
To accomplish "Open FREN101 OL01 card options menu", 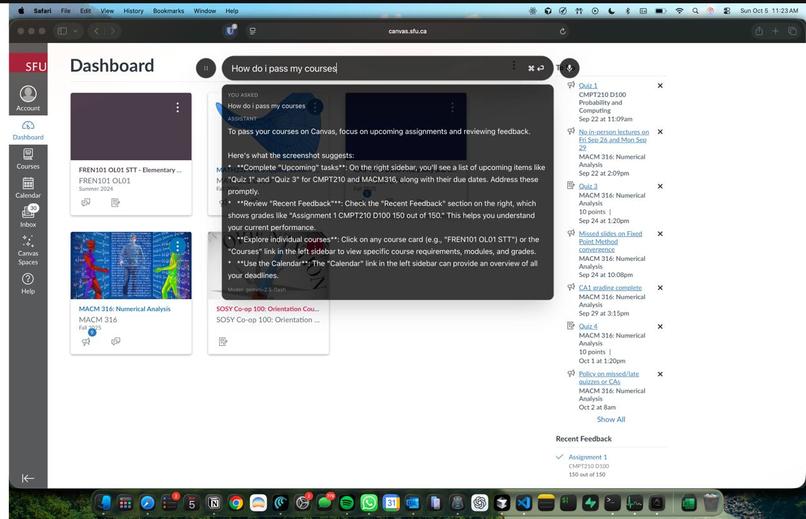I will pyautogui.click(x=177, y=107).
